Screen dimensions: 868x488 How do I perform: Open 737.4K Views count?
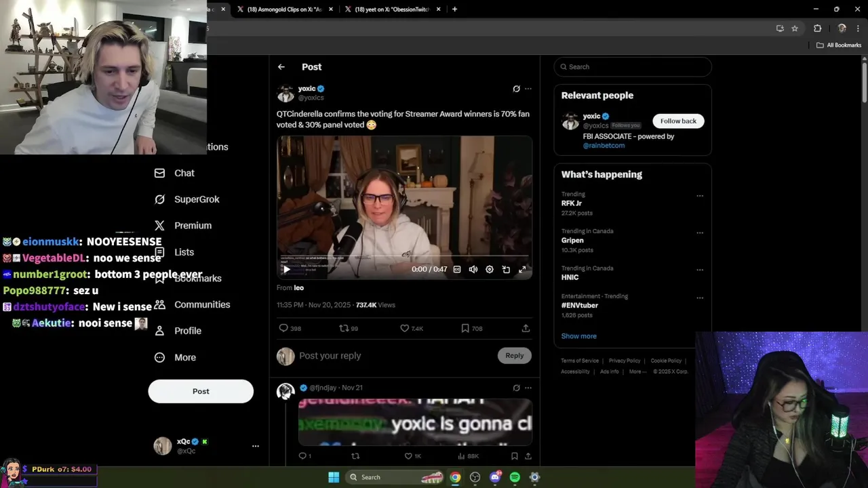pyautogui.click(x=376, y=305)
